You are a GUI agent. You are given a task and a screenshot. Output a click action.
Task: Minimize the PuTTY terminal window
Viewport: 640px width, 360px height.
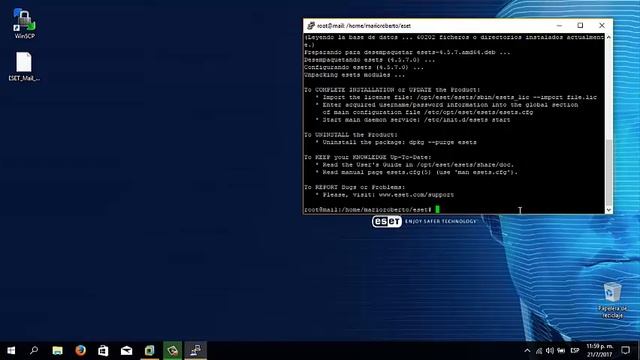pos(559,25)
